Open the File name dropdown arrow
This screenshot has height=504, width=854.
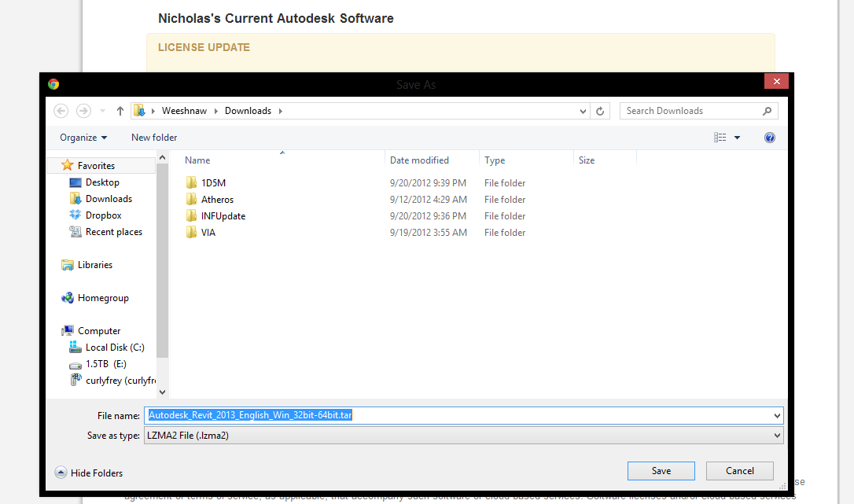pos(777,416)
